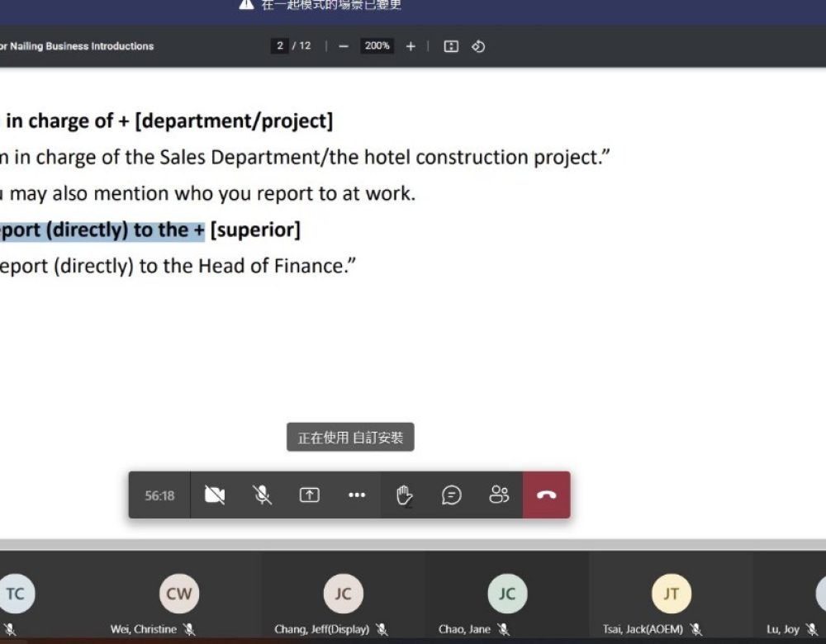Click the call duration timer 56:18
This screenshot has width=826, height=644.
[x=159, y=495]
